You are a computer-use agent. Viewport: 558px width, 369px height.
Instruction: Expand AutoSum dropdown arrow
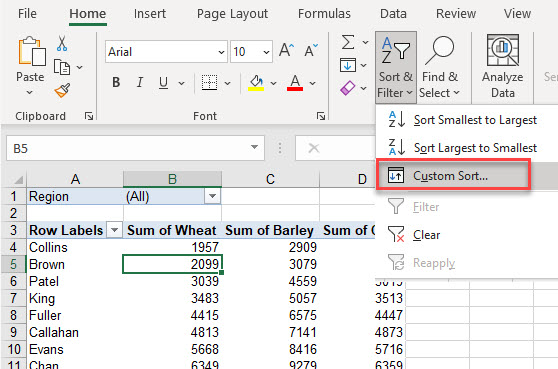[x=365, y=42]
